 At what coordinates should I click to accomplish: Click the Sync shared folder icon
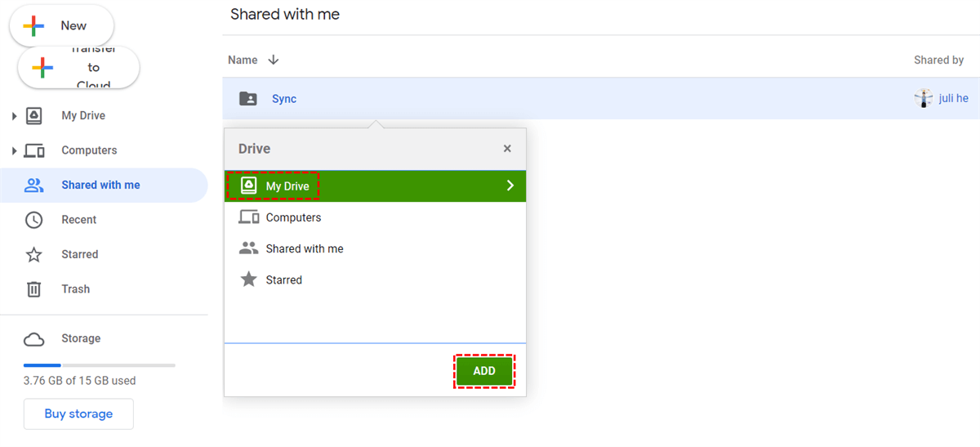(x=247, y=99)
